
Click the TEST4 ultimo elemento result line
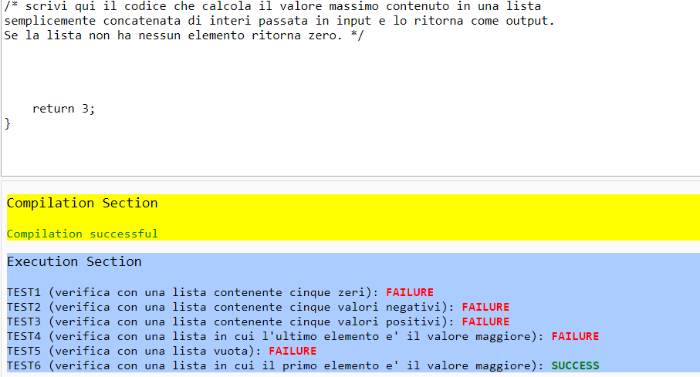[303, 336]
